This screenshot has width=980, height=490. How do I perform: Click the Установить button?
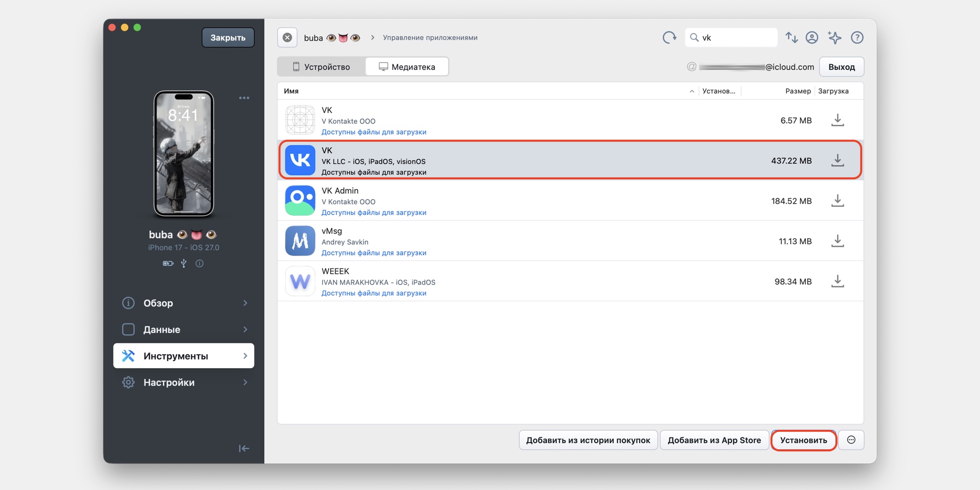coord(804,440)
